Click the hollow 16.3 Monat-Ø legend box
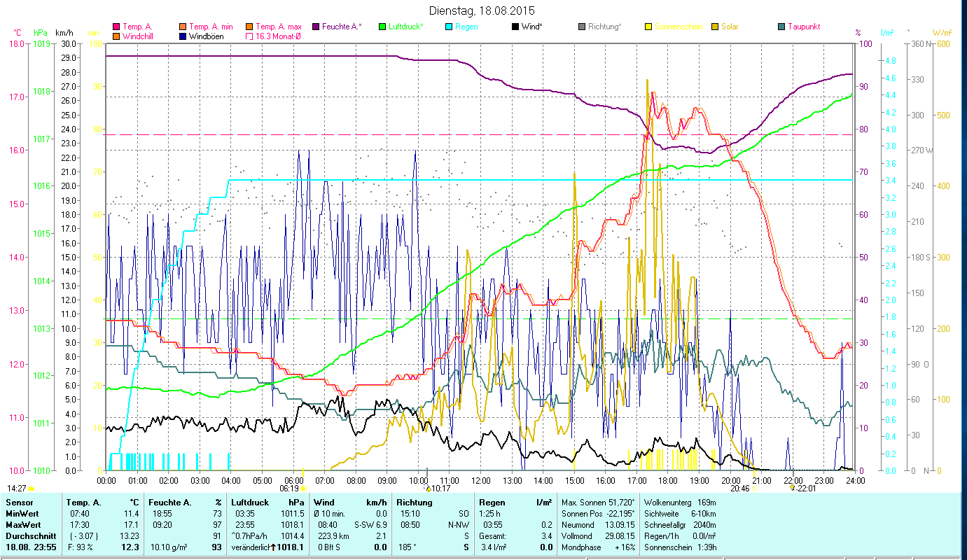 pos(249,36)
